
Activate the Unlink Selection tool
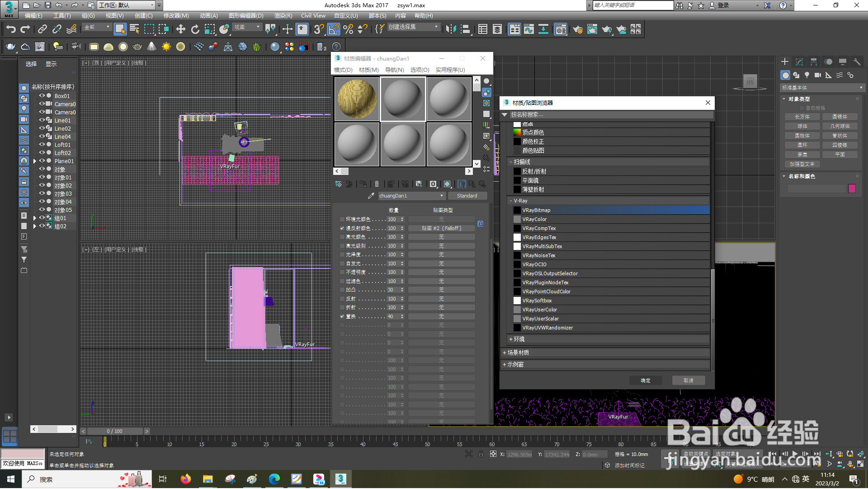click(57, 29)
